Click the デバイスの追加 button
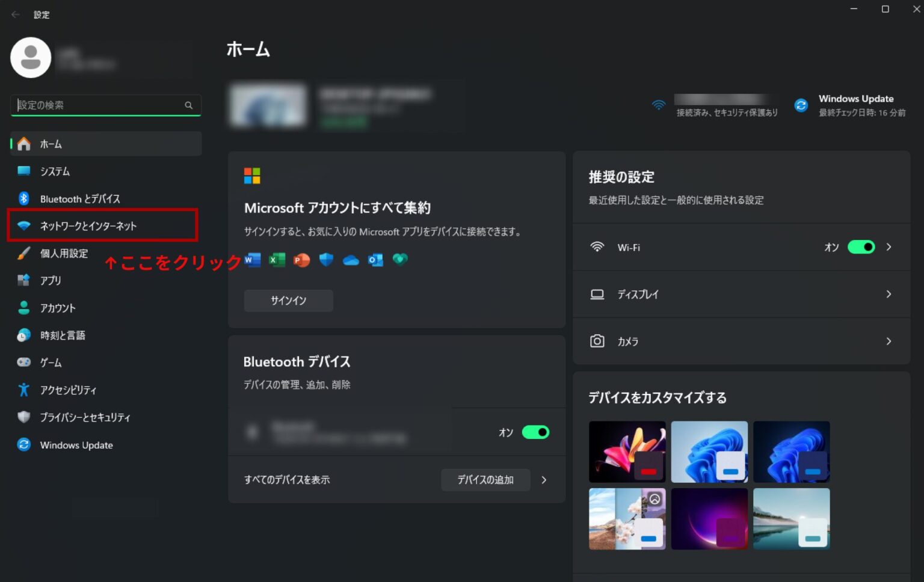The image size is (924, 582). coord(485,480)
